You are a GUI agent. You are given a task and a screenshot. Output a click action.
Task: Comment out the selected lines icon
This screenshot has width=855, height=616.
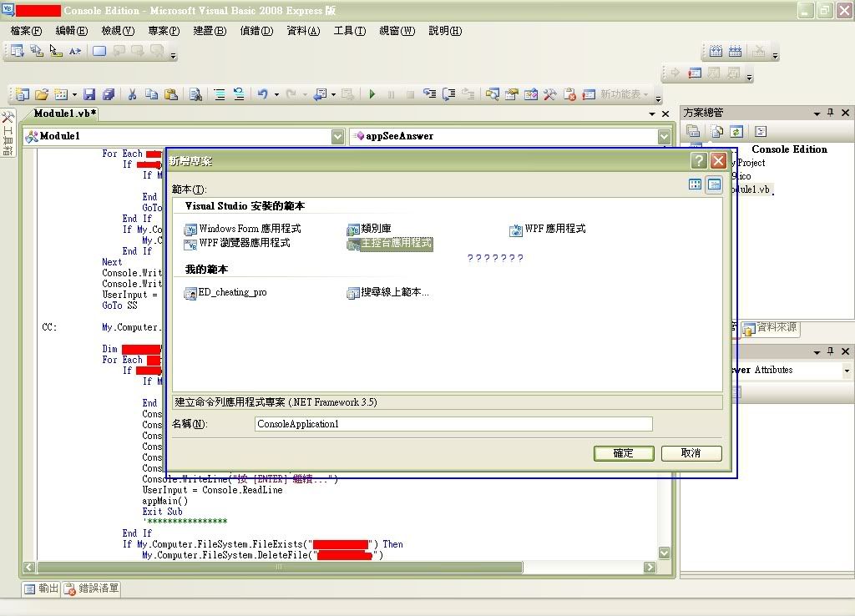[x=220, y=94]
